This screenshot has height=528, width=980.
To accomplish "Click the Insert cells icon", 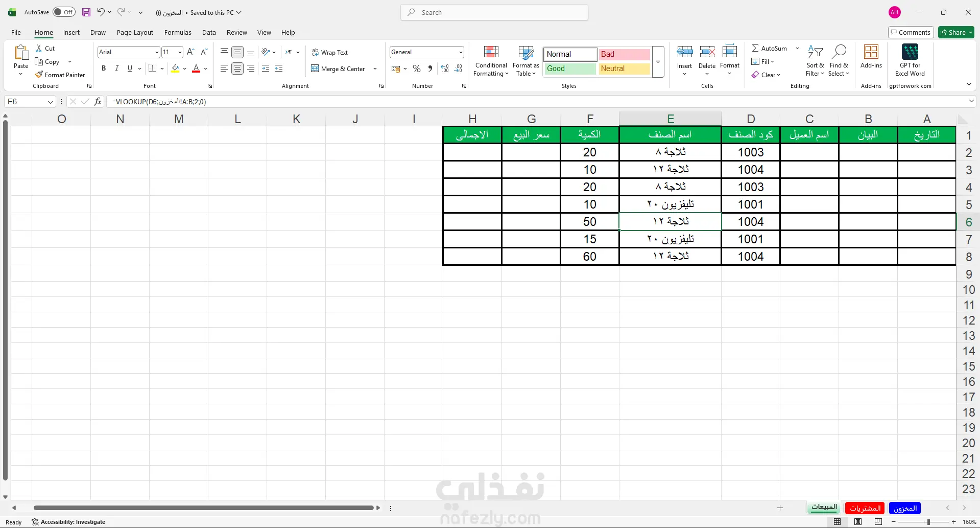I will coord(685,52).
